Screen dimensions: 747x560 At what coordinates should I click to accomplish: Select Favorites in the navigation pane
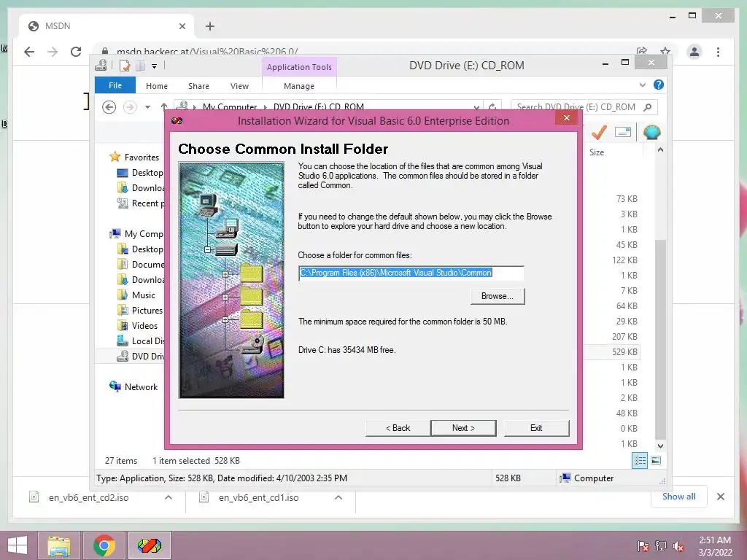pos(142,157)
